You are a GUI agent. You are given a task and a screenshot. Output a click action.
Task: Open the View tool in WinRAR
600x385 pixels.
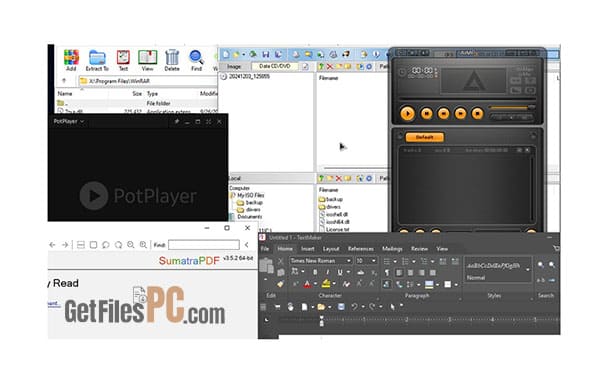[x=147, y=60]
